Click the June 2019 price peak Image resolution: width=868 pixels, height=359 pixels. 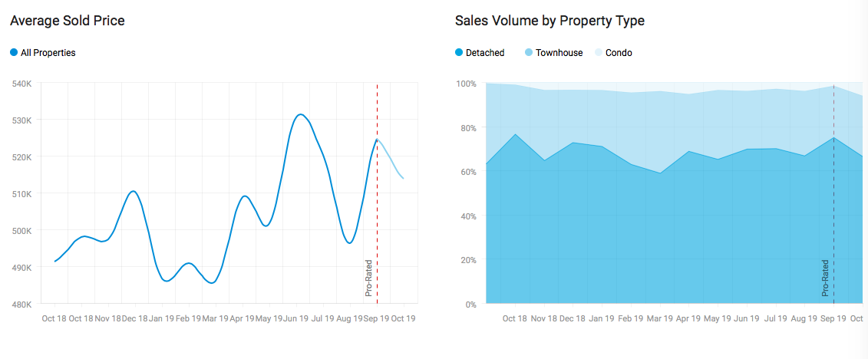(300, 114)
